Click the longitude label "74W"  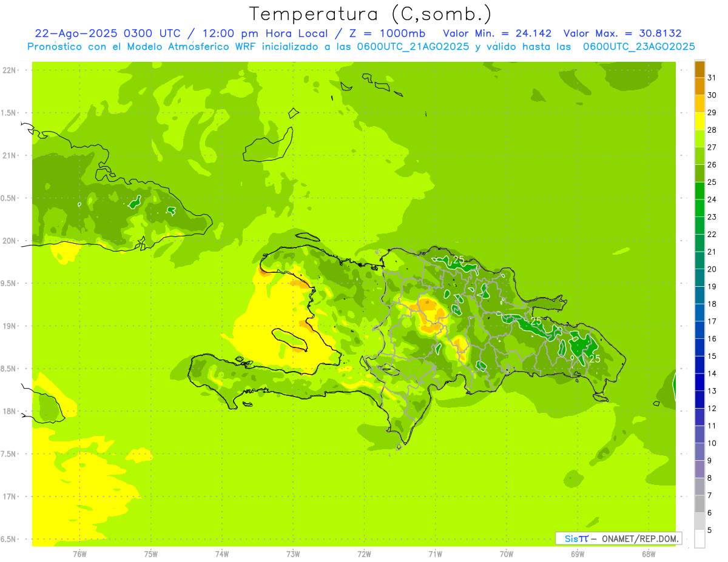coord(222,554)
